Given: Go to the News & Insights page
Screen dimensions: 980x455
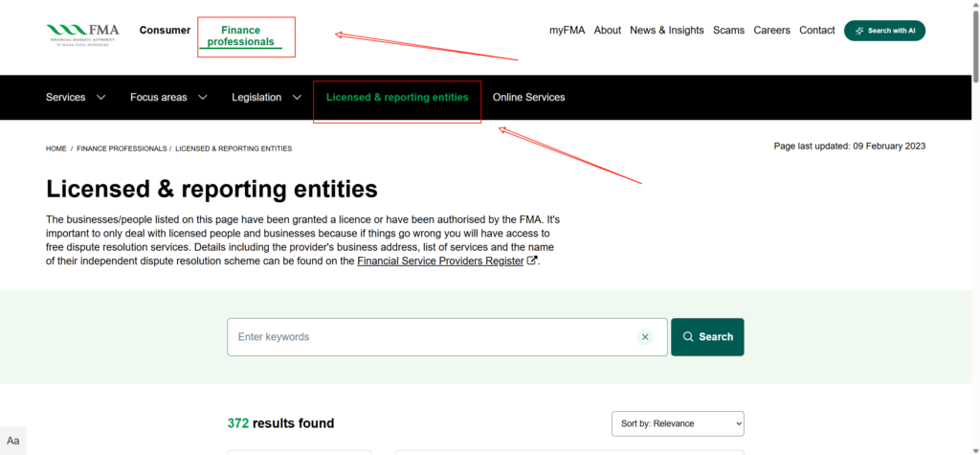Looking at the screenshot, I should pyautogui.click(x=666, y=31).
